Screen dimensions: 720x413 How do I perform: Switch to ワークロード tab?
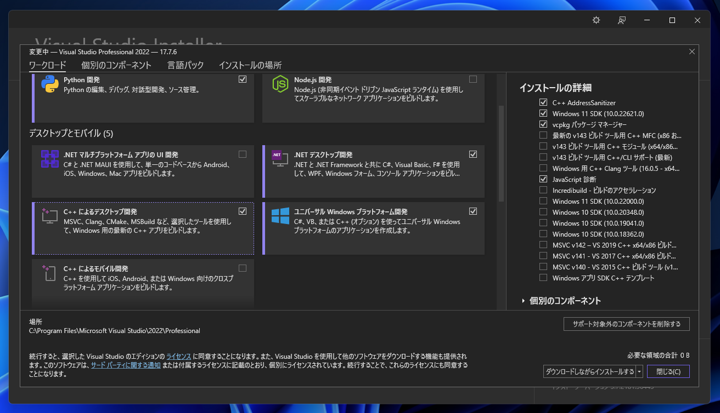click(47, 65)
